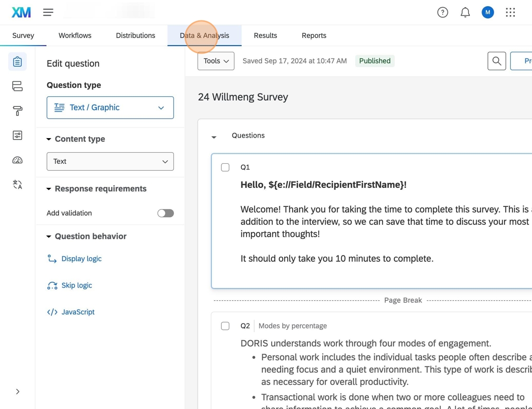Viewport: 532px width, 409px height.
Task: Check the Q1 question checkbox
Action: coord(225,167)
